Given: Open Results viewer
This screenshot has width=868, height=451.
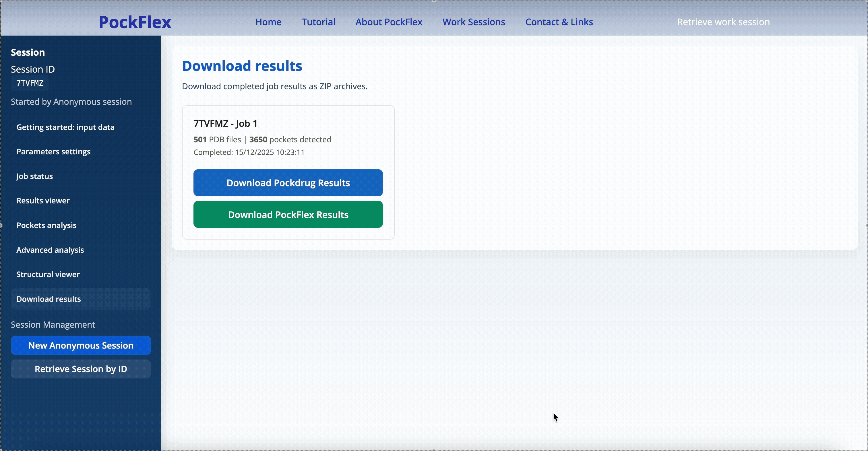Looking at the screenshot, I should tap(81, 201).
